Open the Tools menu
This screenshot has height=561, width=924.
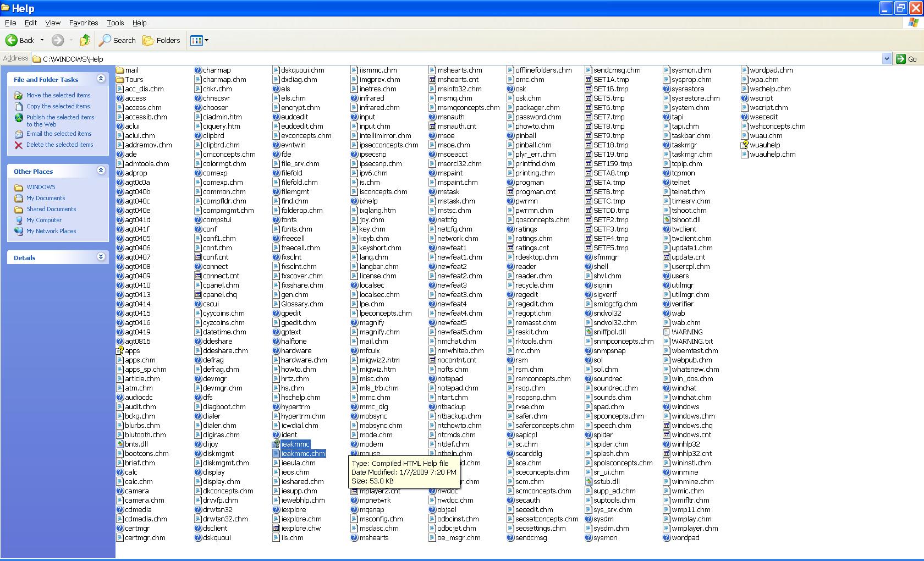(116, 23)
